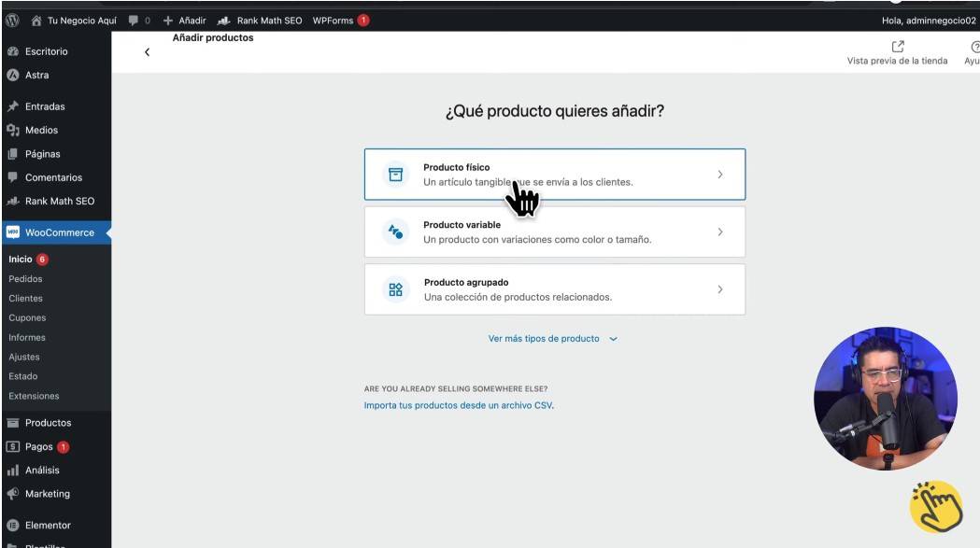Viewport: 980px width, 548px height.
Task: Open the Añadir new content menu
Action: (x=184, y=21)
